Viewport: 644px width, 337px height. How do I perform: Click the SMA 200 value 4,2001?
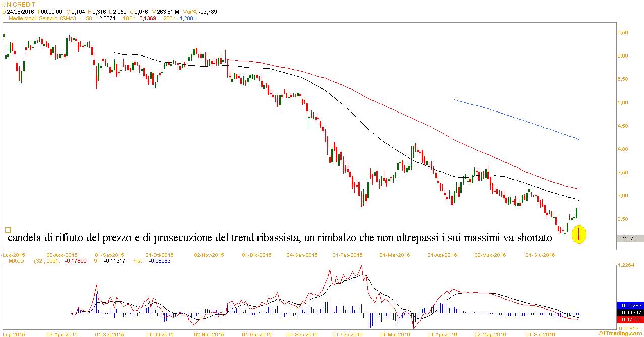(187, 18)
